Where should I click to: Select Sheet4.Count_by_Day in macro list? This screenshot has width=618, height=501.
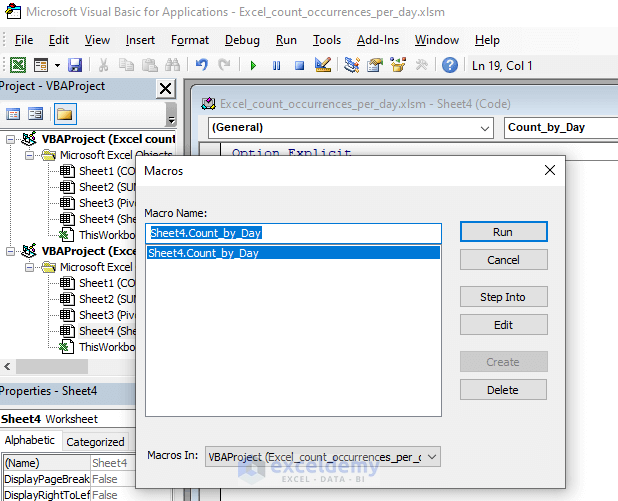click(293, 253)
